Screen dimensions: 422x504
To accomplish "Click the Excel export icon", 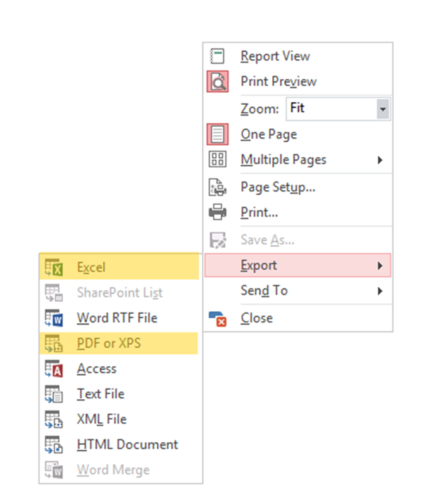I will (54, 267).
